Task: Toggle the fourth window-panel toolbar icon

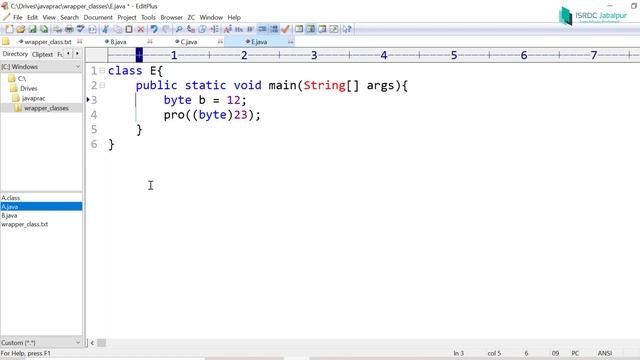Action: [333, 29]
